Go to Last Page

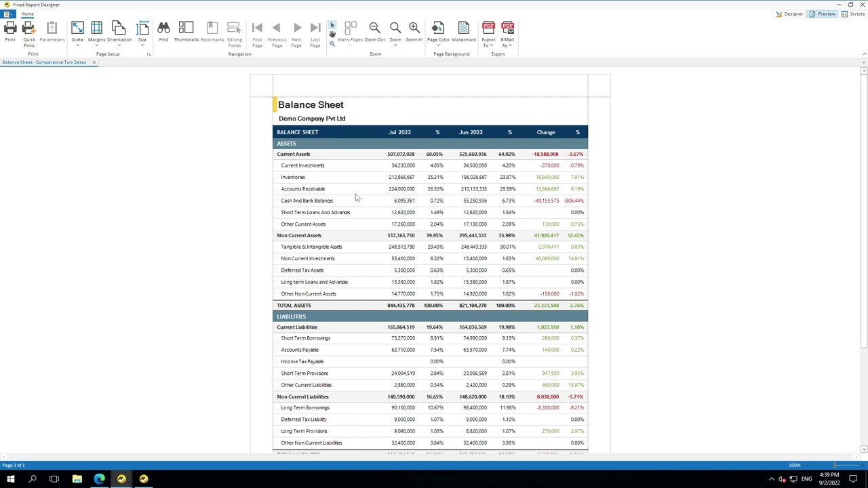[x=315, y=28]
